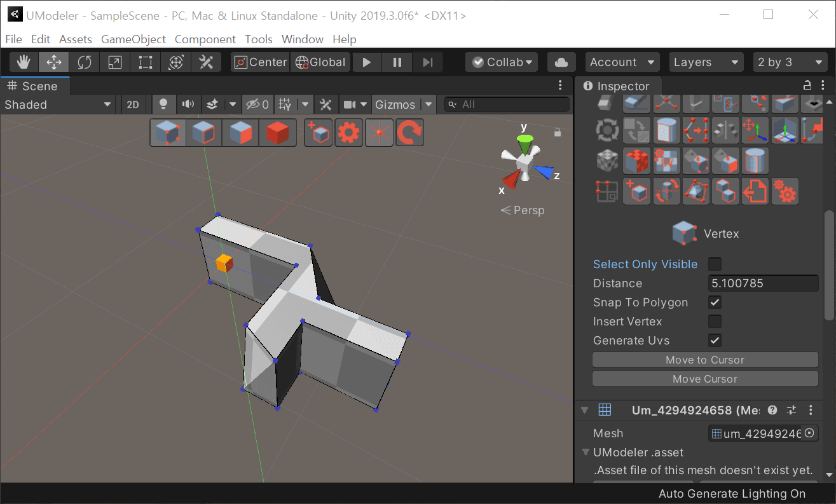This screenshot has width=836, height=504.
Task: Toggle Inspector lock icon
Action: [807, 86]
